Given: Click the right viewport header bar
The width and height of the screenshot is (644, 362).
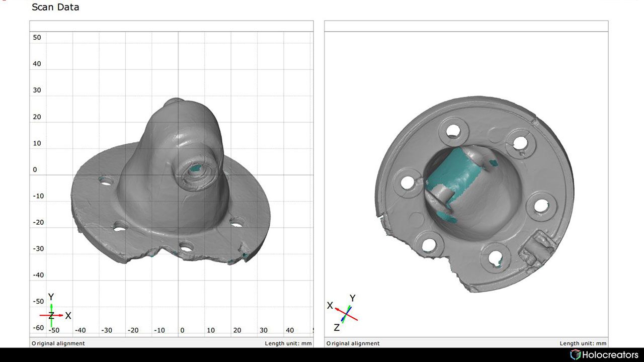Looking at the screenshot, I should pyautogui.click(x=466, y=26).
